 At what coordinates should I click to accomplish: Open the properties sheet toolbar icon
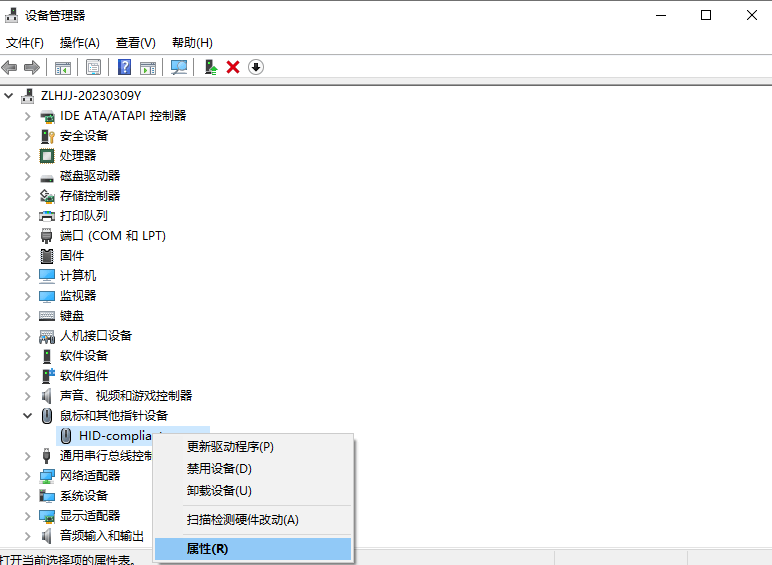(93, 67)
